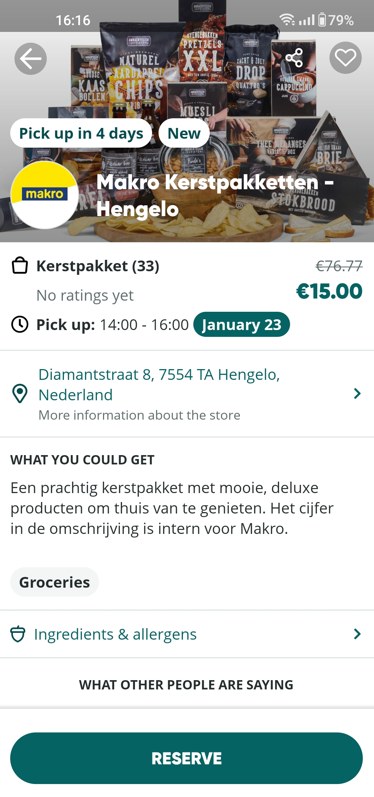
Task: Expand store information chevron by address
Action: tap(357, 393)
